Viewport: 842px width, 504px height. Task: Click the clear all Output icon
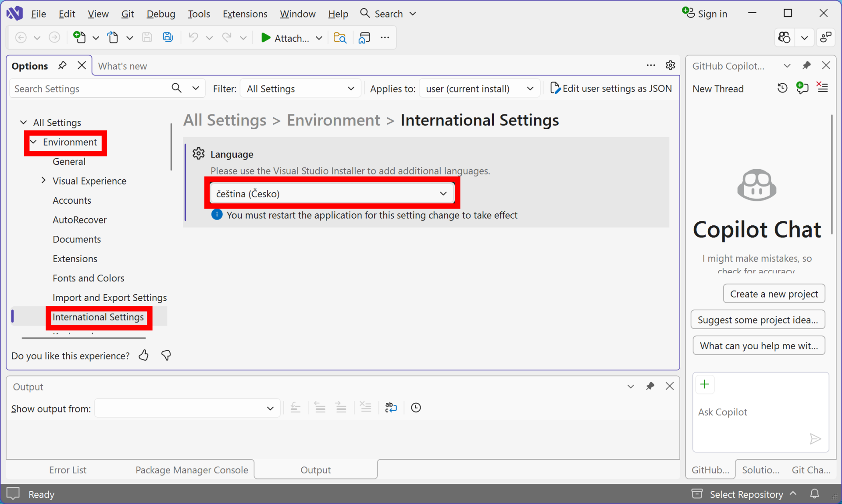(x=365, y=408)
